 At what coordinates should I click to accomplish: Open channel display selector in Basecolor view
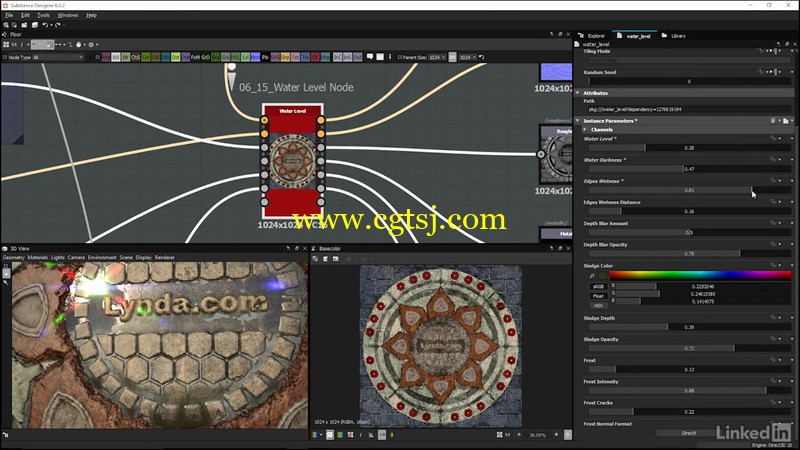[x=317, y=435]
